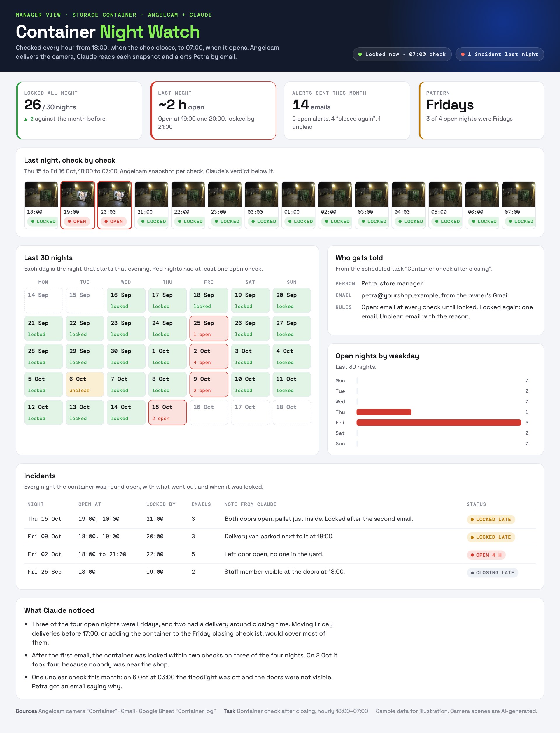The height and width of the screenshot is (733, 560).
Task: Click the LOCKED badge under 07:00
Action: point(520,221)
